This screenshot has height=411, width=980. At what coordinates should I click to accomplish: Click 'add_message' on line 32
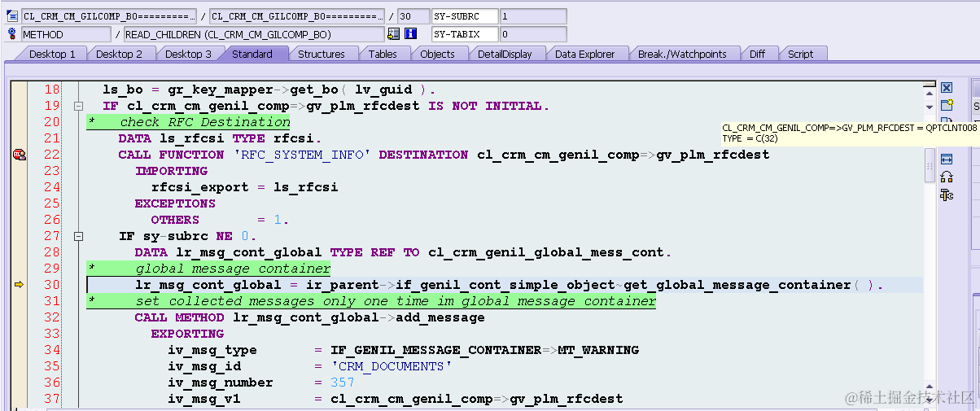pos(440,317)
